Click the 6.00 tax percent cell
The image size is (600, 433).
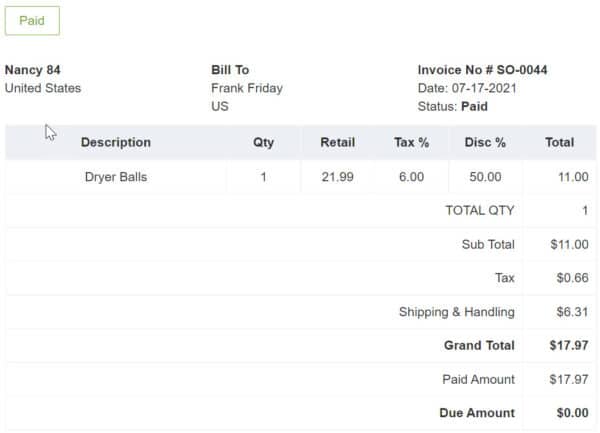[x=411, y=177]
